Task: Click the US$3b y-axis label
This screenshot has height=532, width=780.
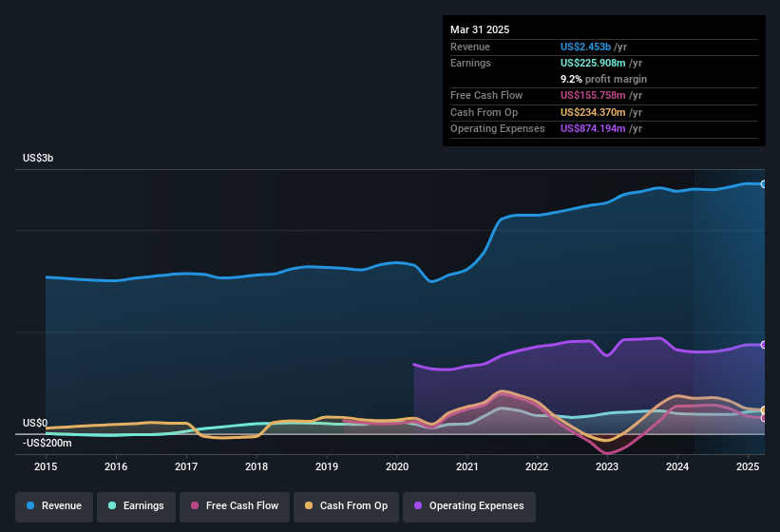Action: coord(38,158)
